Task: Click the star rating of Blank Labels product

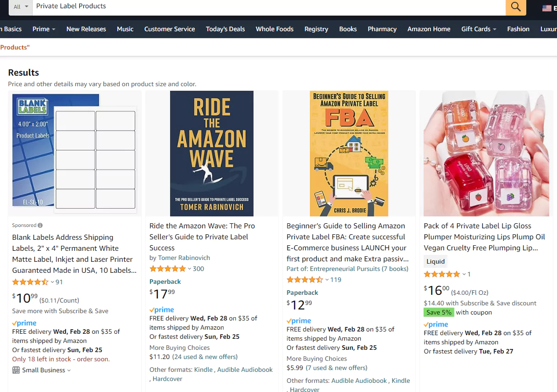Action: [30, 282]
